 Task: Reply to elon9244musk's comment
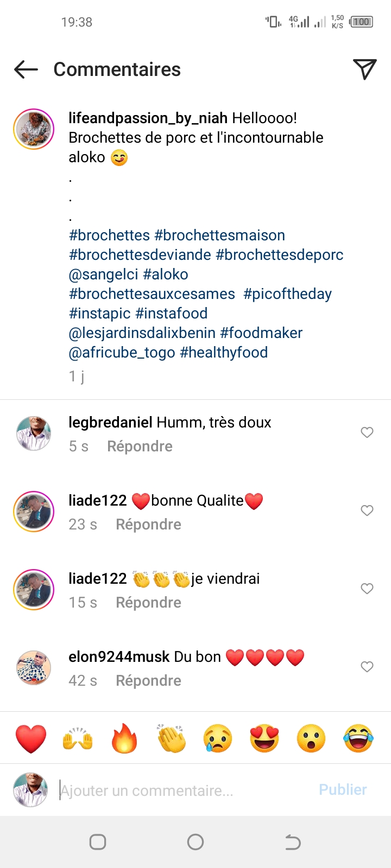(148, 681)
